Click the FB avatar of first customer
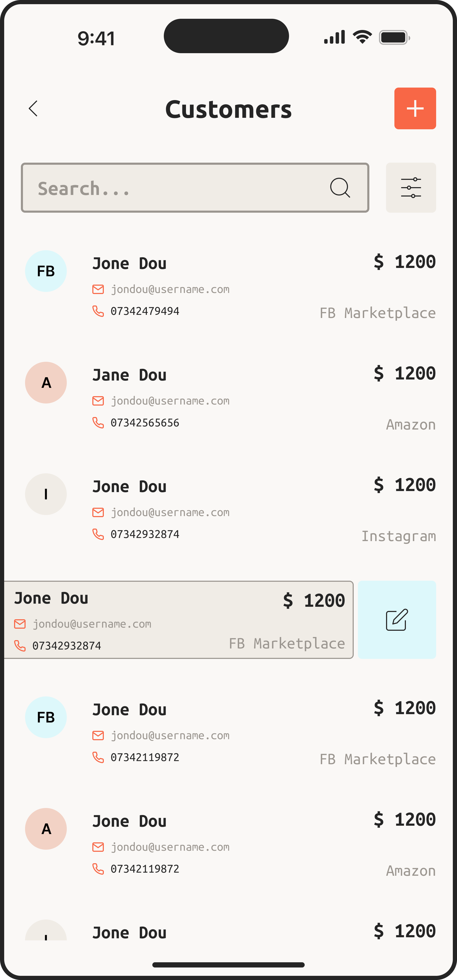 click(46, 271)
